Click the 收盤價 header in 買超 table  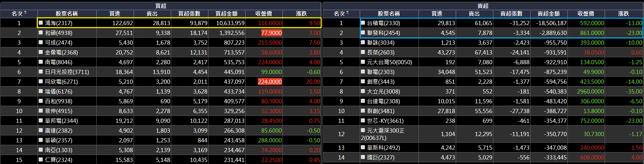pyautogui.click(x=264, y=14)
